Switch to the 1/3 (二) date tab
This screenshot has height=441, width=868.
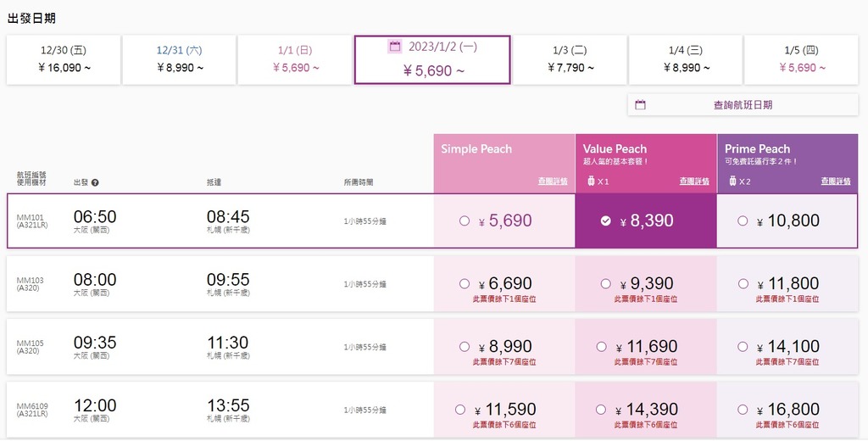click(x=570, y=60)
